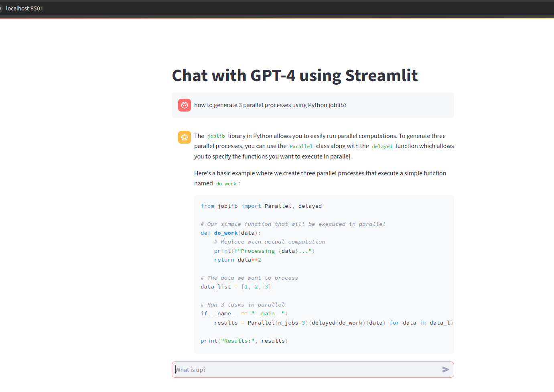This screenshot has width=554, height=392.
Task: Click the user question about Python joblib
Action: 270,105
